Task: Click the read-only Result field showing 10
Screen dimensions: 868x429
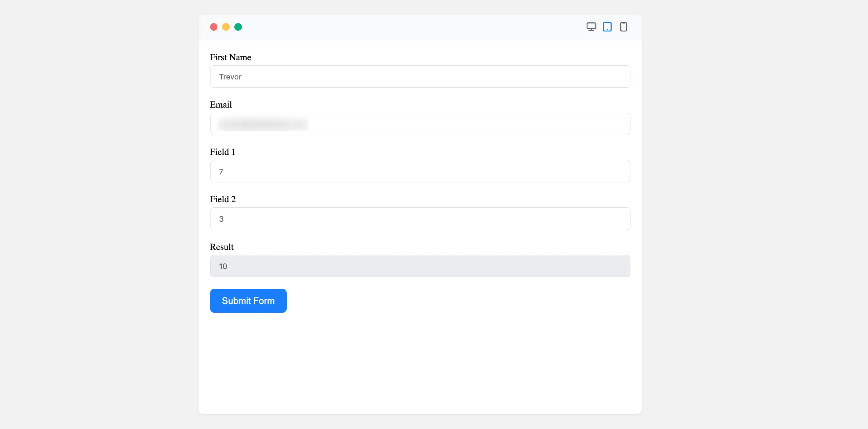Action: click(x=420, y=266)
